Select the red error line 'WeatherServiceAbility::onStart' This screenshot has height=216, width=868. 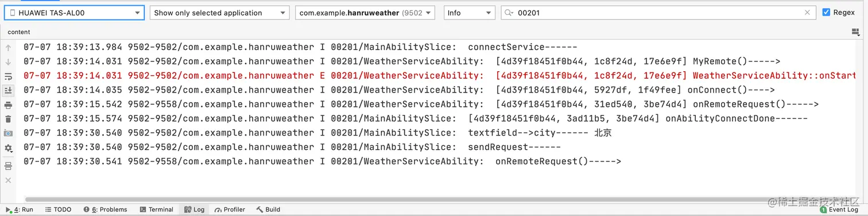(x=440, y=76)
